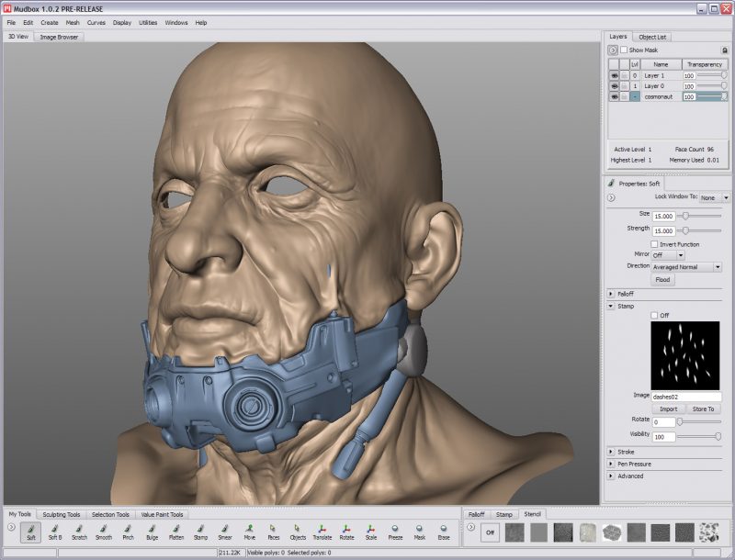The height and width of the screenshot is (560, 735).
Task: Hide the cosmonaut layer with eye icon
Action: point(615,96)
